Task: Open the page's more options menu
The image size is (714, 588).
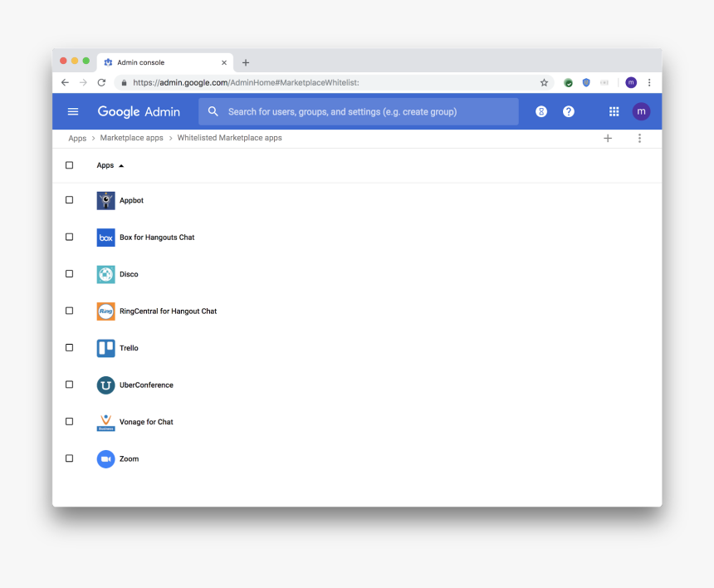Action: coord(639,138)
